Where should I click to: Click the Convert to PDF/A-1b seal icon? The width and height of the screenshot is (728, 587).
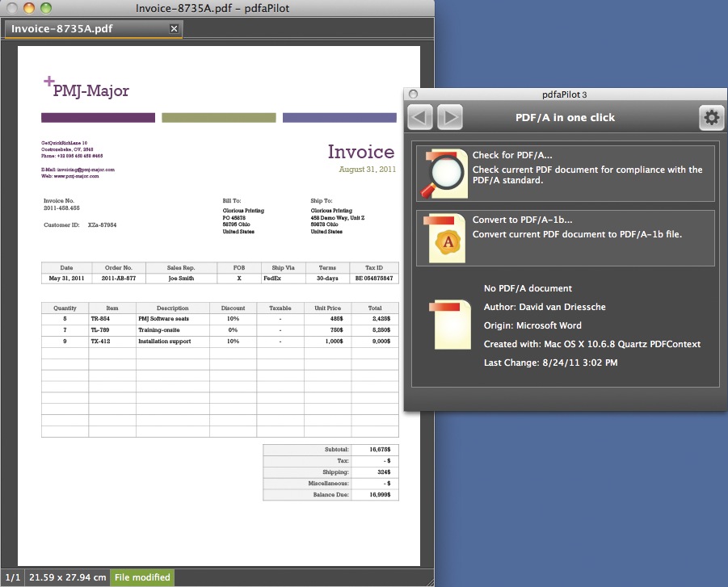pos(446,238)
